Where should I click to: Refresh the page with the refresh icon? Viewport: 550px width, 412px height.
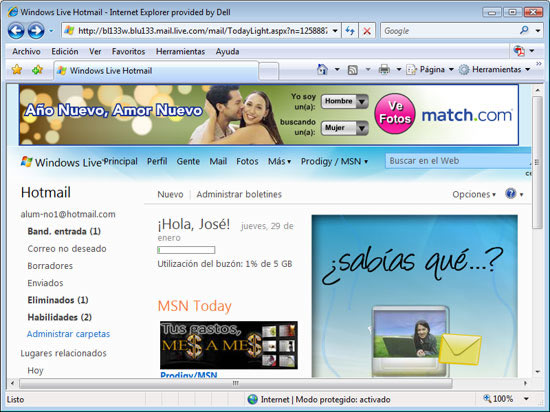[x=350, y=31]
